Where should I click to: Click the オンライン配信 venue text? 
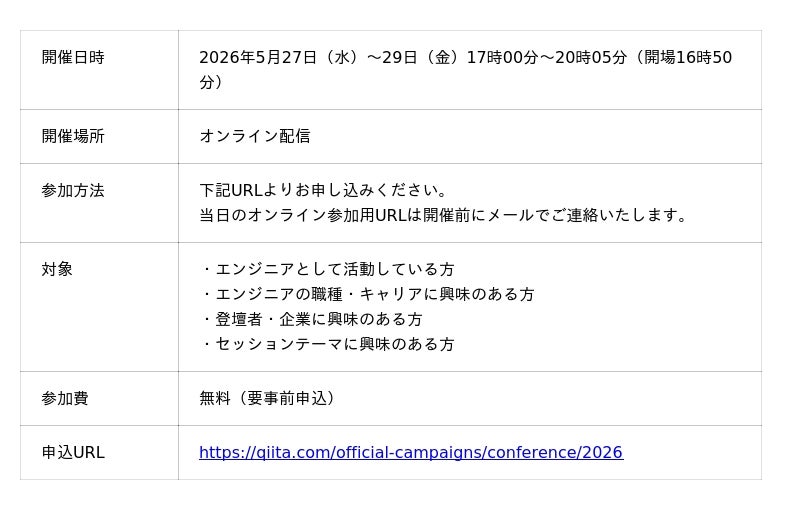(x=255, y=137)
